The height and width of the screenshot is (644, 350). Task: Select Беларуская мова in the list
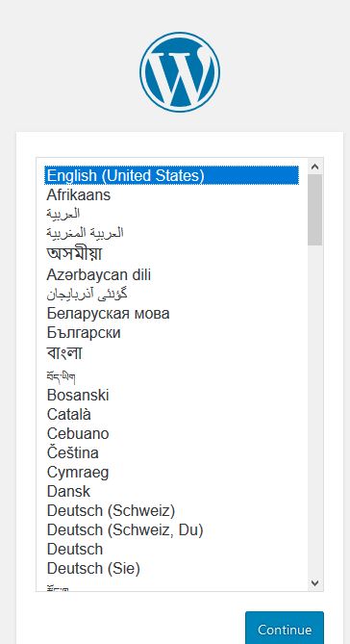point(171,314)
